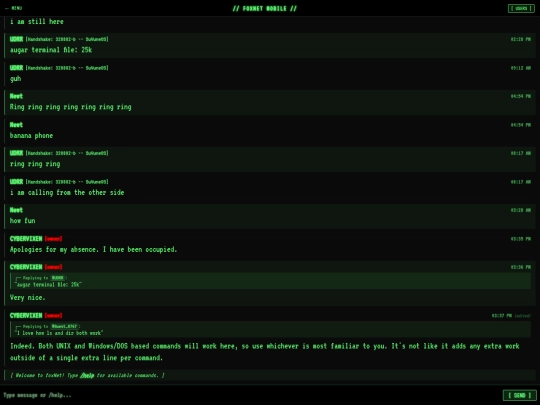Click the Handshake tag on lowercase 'ring ring ring'
540x405 pixels.
pos(67,153)
